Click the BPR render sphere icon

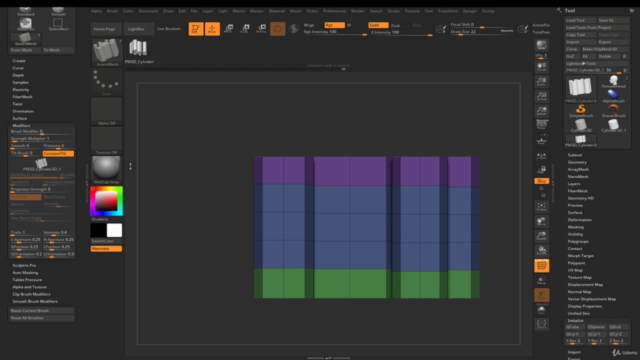pyautogui.click(x=542, y=46)
